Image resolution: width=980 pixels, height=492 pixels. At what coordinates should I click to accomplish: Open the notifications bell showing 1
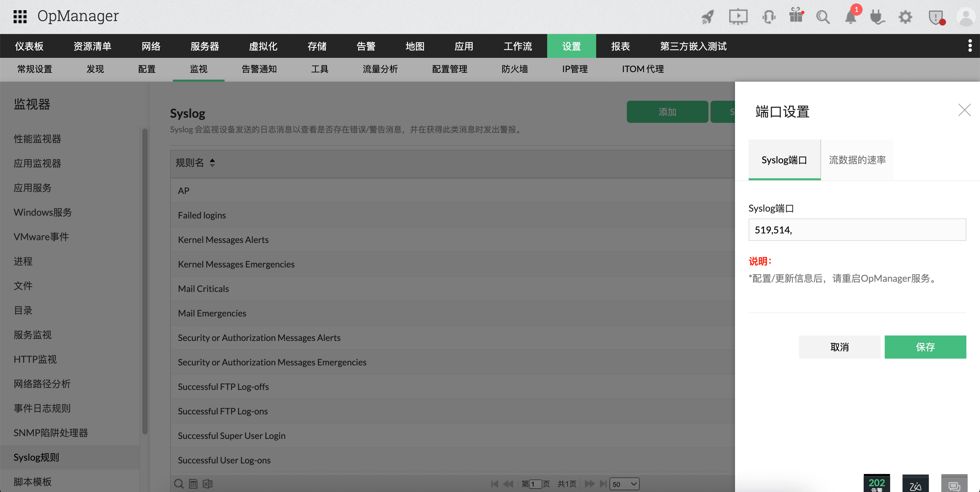[x=850, y=17]
